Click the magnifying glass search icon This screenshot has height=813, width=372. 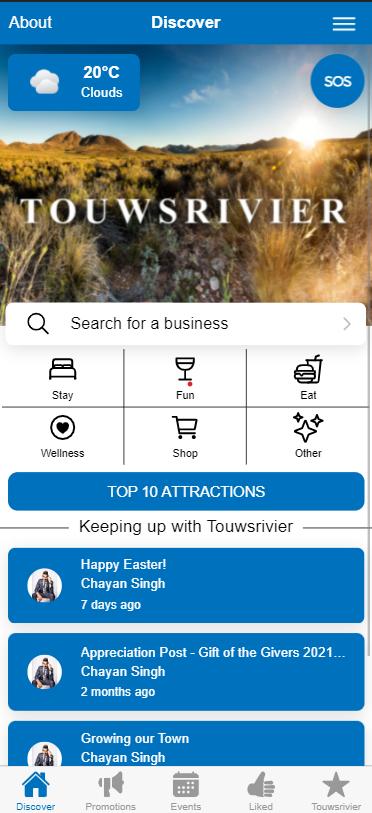click(38, 324)
